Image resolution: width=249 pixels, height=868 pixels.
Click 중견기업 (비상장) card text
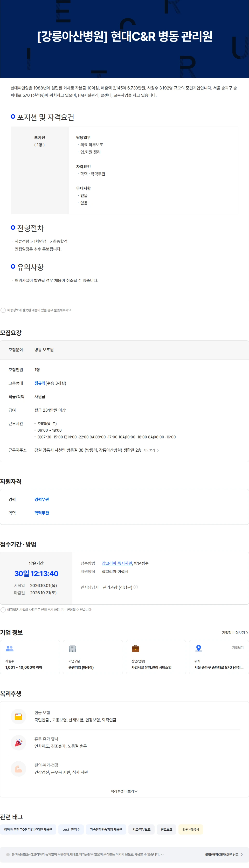[81, 667]
